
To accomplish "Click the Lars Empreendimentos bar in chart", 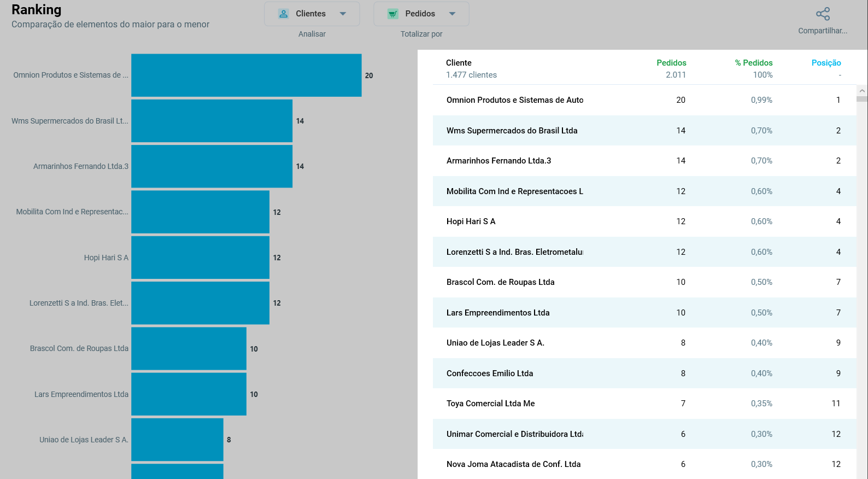I will pos(189,394).
